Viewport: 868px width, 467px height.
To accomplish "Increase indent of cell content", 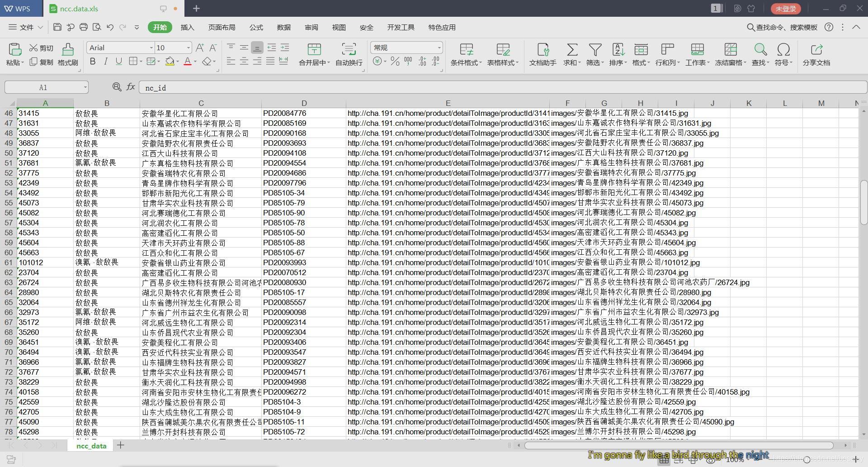I will point(285,48).
